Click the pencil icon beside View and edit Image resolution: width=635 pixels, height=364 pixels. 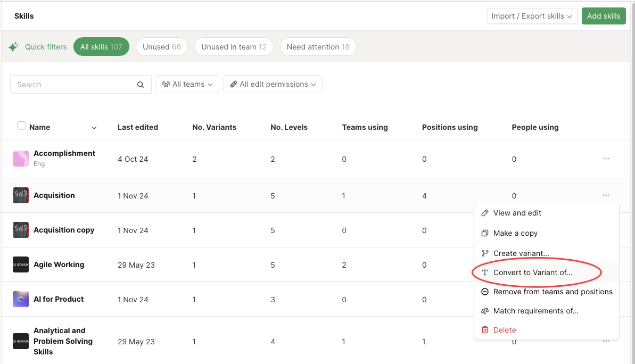coord(485,213)
